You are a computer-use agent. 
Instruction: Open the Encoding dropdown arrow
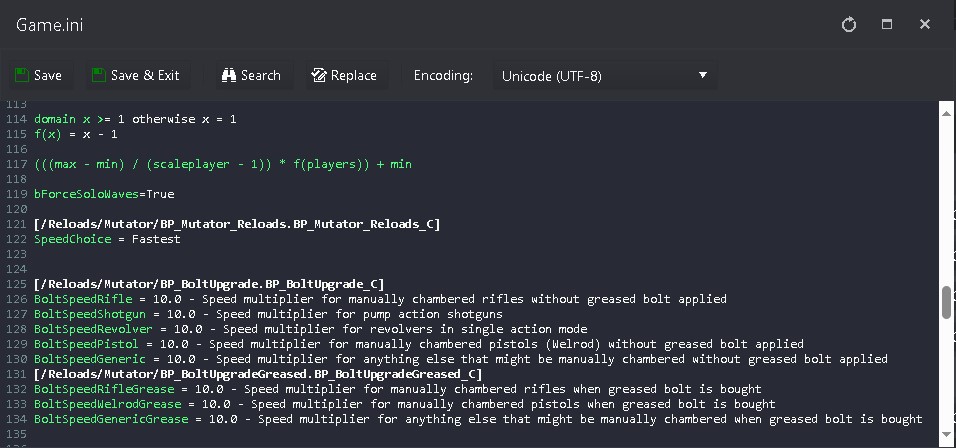702,75
